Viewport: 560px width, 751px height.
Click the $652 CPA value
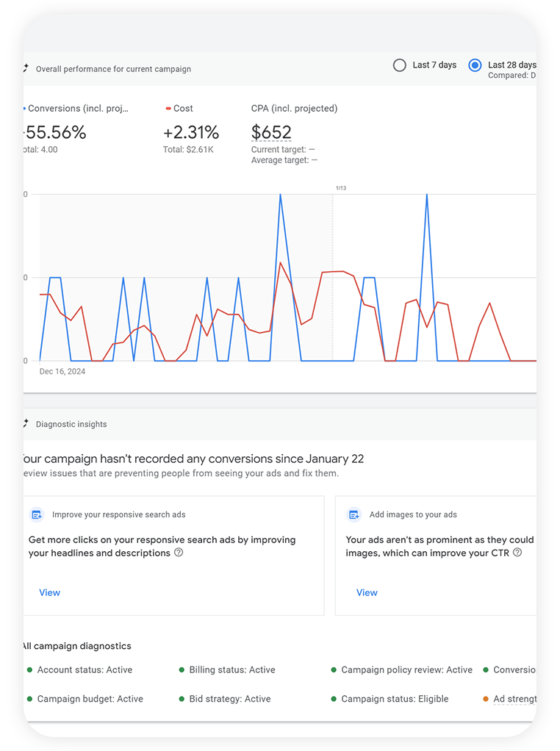coord(271,132)
